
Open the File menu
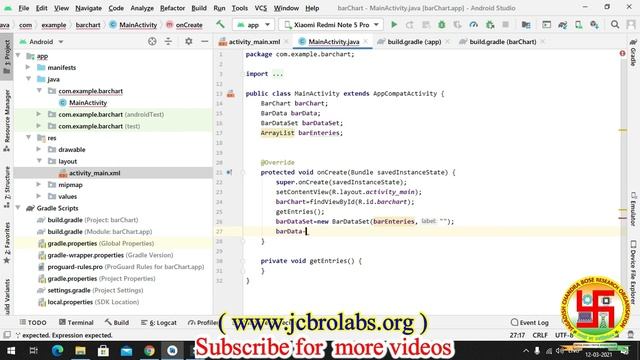tap(24, 8)
